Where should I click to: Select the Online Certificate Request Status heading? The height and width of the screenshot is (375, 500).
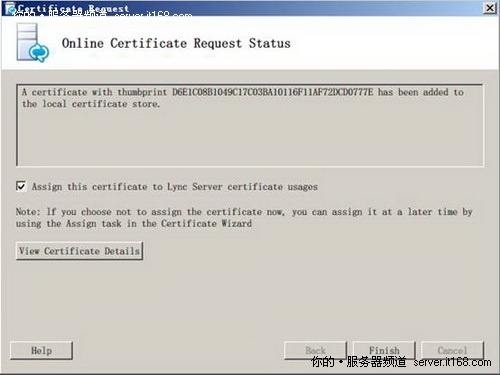coord(176,43)
